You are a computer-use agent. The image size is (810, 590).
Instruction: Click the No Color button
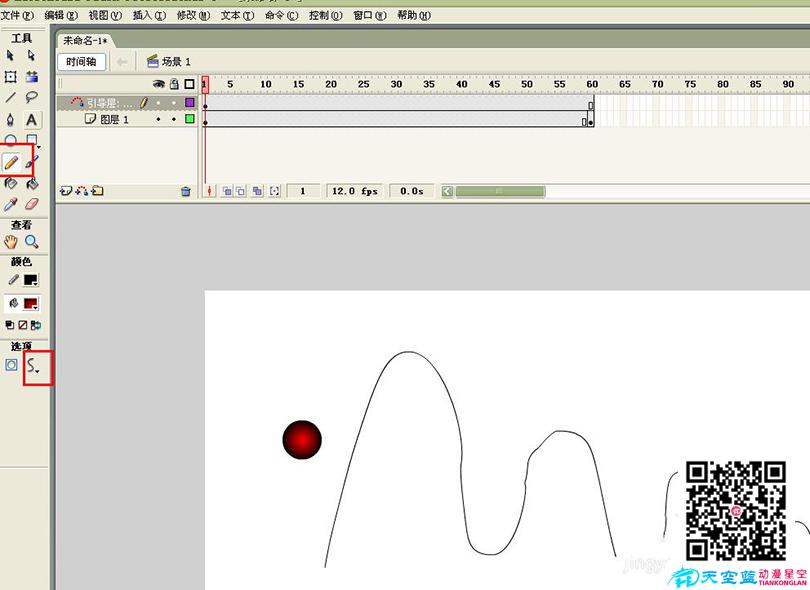(23, 325)
